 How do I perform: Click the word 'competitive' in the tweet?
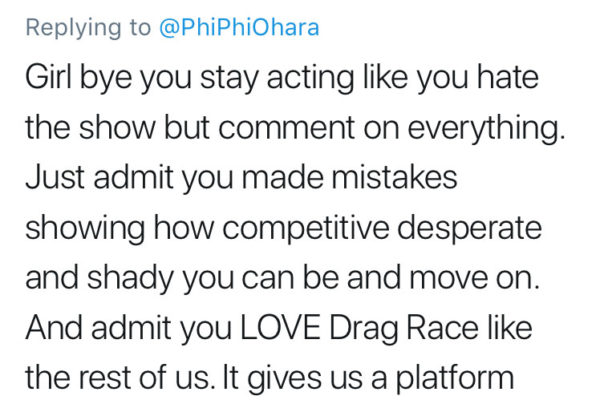306,229
